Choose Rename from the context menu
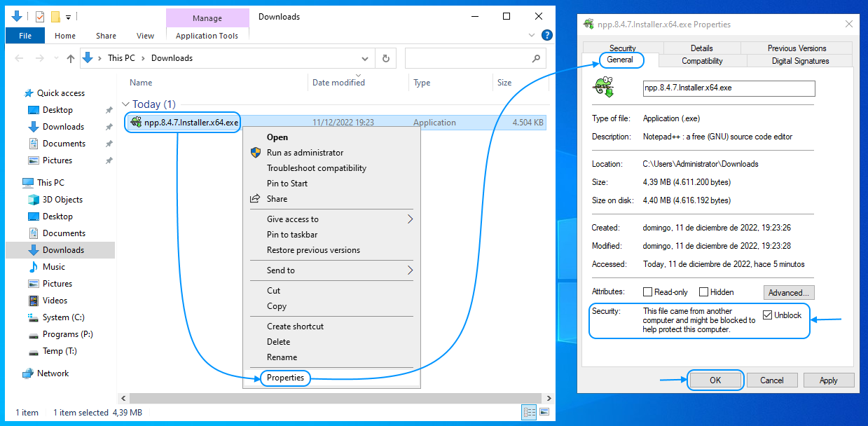This screenshot has height=426, width=868. pyautogui.click(x=282, y=357)
